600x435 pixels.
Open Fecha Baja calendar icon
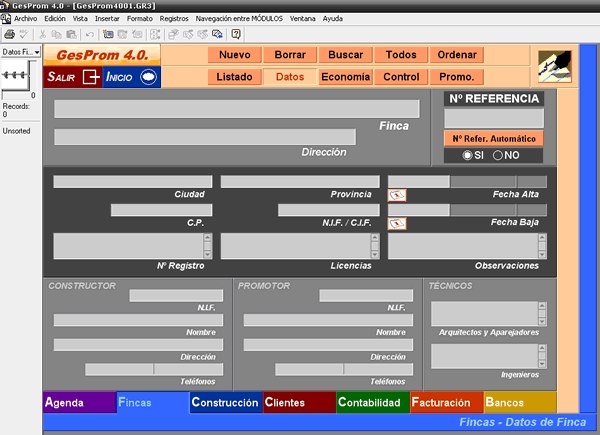(397, 223)
